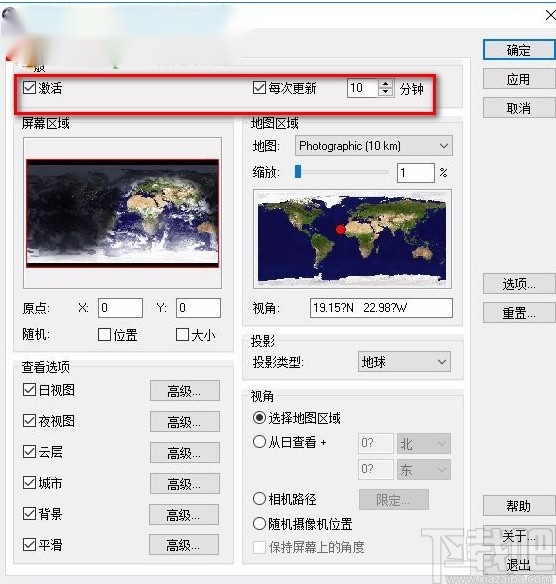Select the 随机摄像机位置 radio button

[x=259, y=524]
